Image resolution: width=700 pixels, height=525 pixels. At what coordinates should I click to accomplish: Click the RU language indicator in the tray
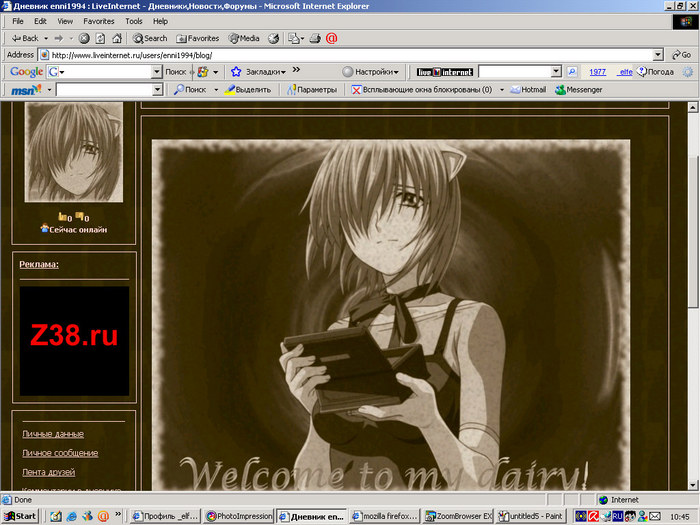click(x=617, y=517)
